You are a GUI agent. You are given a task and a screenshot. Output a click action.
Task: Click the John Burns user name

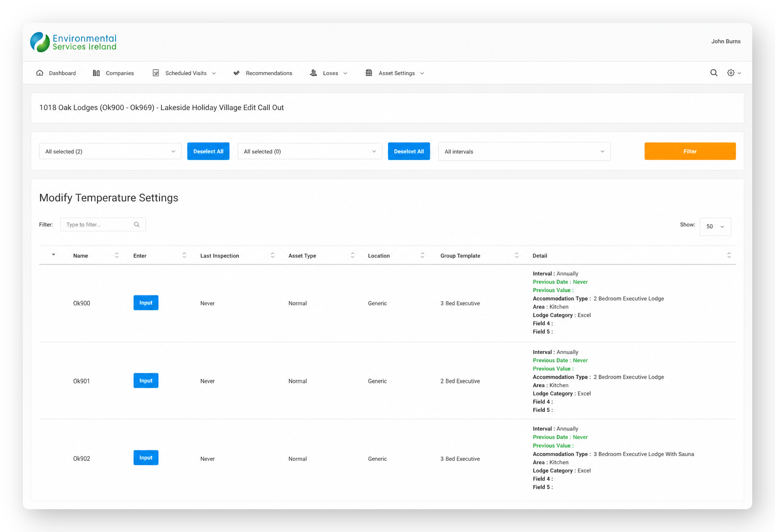tap(726, 41)
